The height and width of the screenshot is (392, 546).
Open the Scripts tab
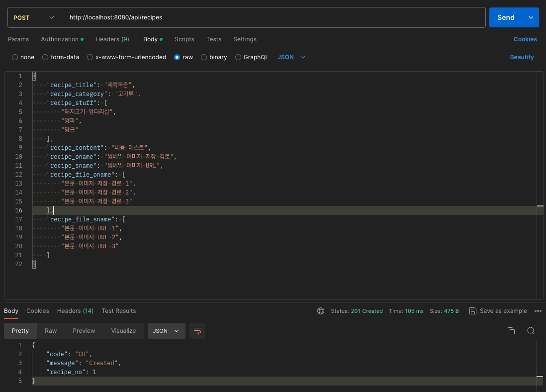184,39
